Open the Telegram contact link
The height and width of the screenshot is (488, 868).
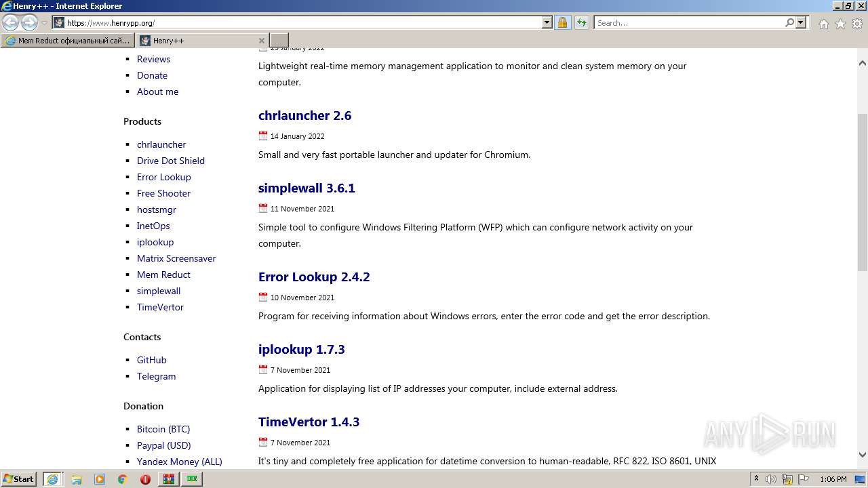point(156,376)
